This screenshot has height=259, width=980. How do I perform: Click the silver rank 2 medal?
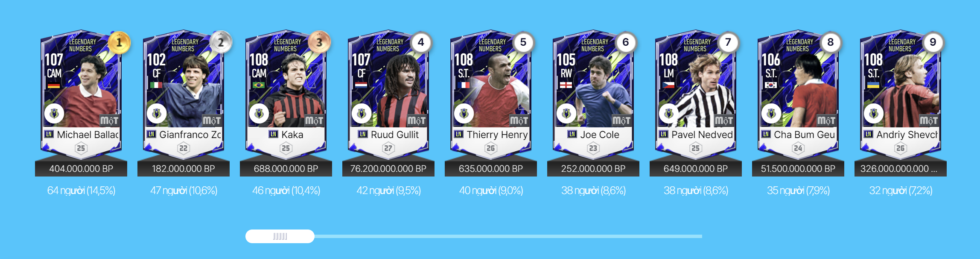(221, 42)
